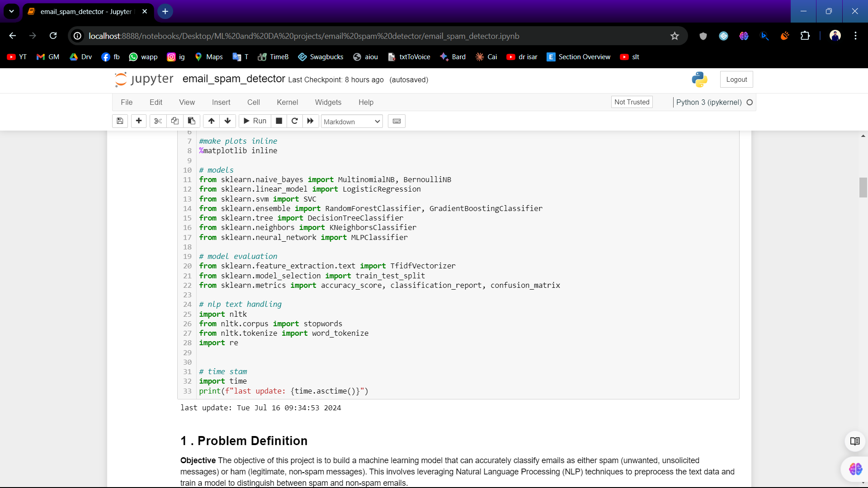Move selected cell up with the arrow
The width and height of the screenshot is (868, 488).
point(211,121)
